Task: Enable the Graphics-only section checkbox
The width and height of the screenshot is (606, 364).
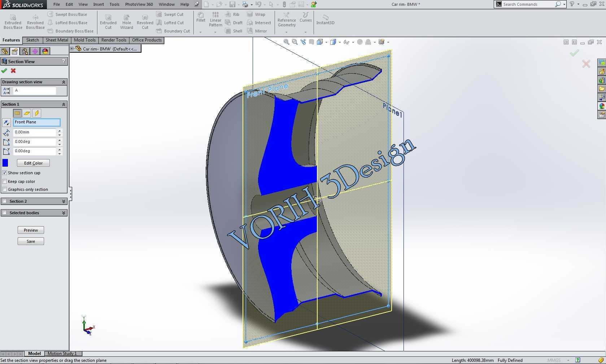Action: pos(5,189)
